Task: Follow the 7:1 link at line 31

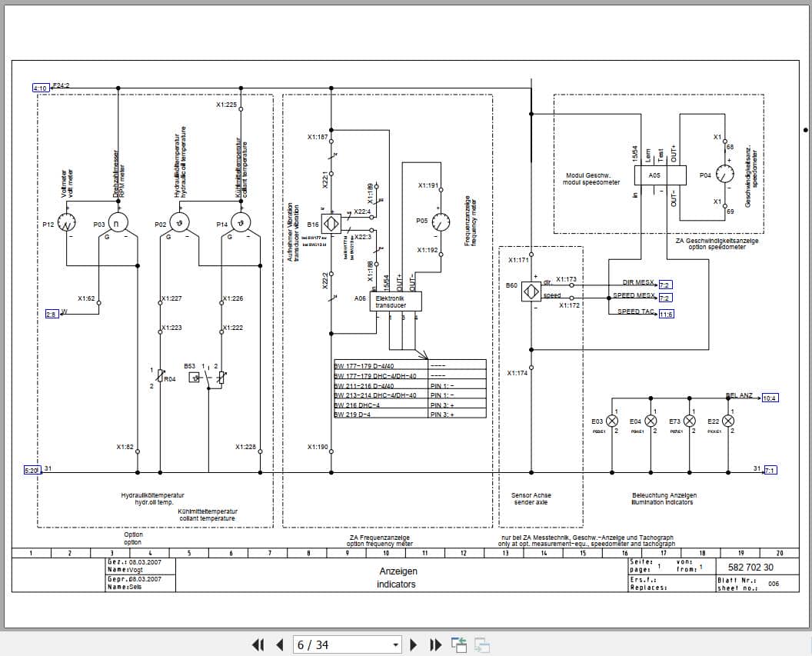Action: (x=770, y=470)
